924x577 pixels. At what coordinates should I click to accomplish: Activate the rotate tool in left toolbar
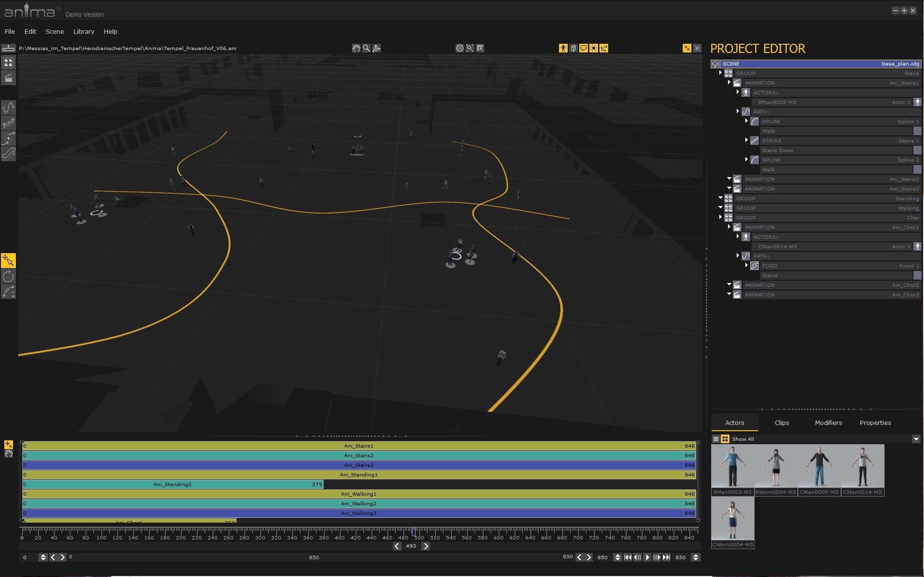8,276
